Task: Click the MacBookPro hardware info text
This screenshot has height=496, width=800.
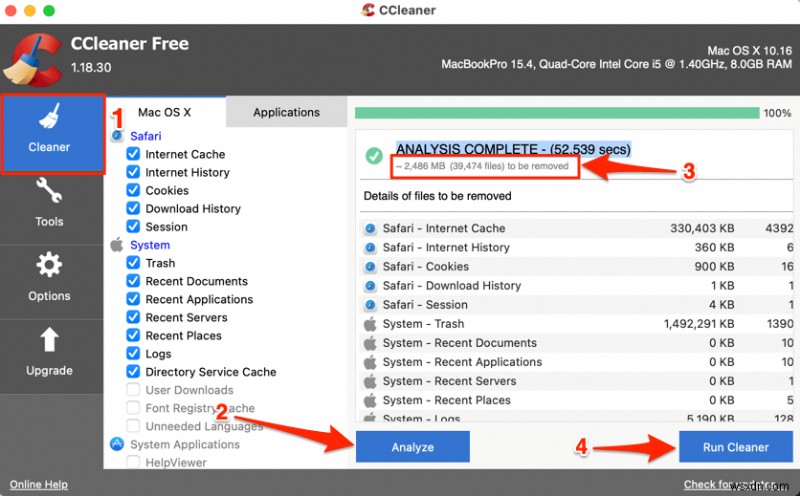Action: click(x=616, y=64)
